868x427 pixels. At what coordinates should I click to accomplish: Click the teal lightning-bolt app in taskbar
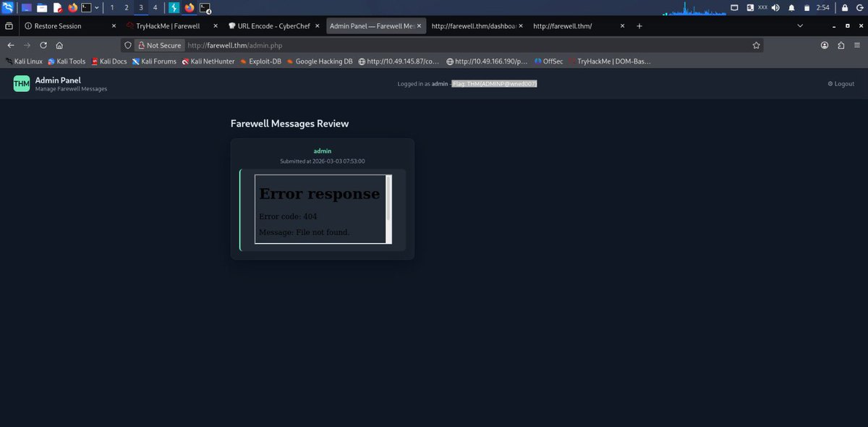click(x=174, y=8)
